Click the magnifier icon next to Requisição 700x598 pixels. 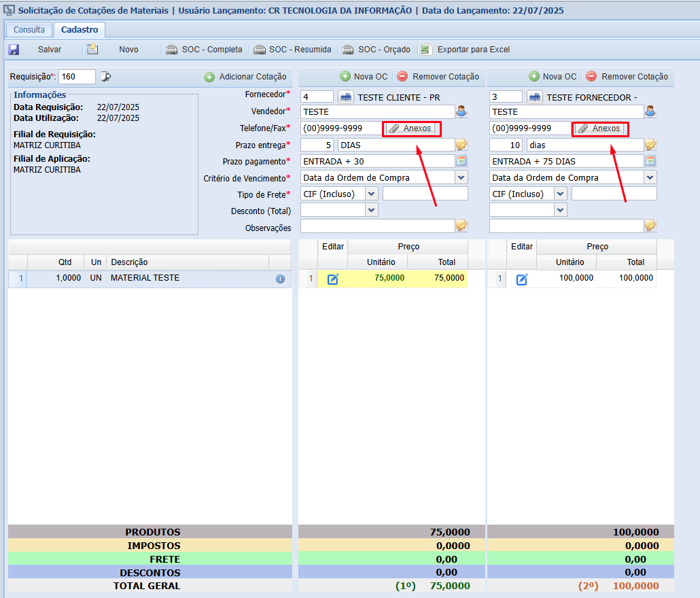pos(105,77)
